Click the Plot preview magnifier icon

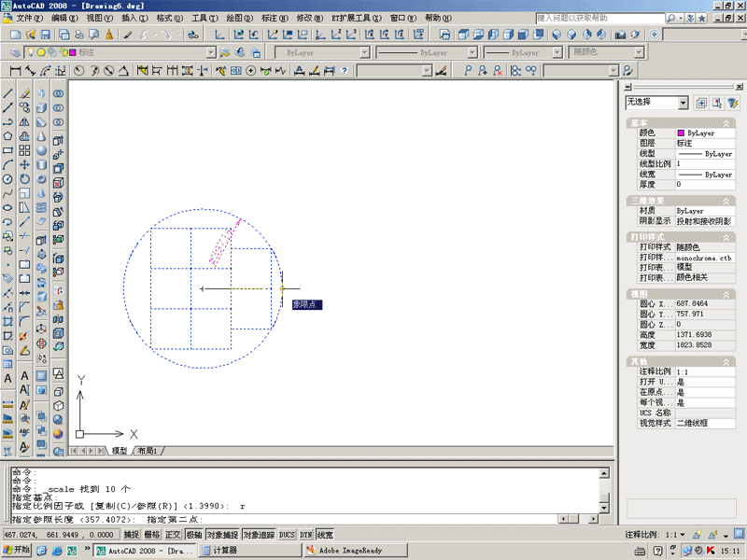(94, 35)
